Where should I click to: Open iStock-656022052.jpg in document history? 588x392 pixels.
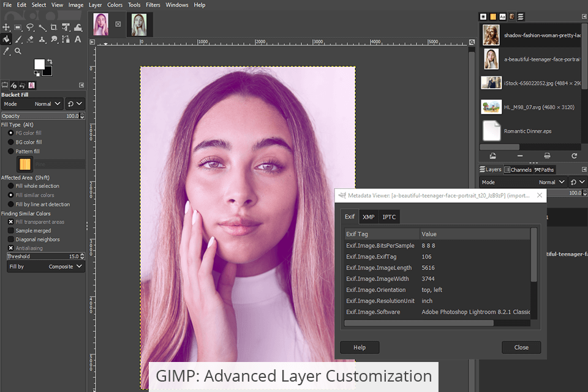[x=530, y=83]
